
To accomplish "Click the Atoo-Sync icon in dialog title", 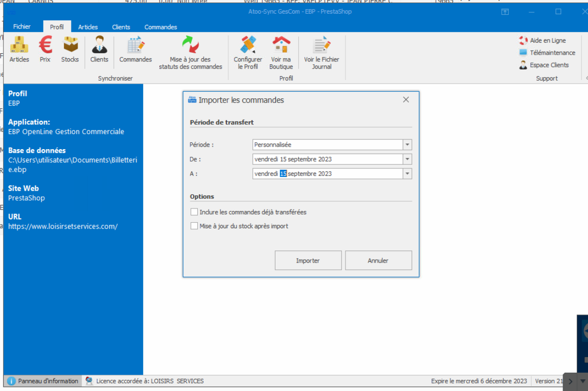I will pos(192,100).
